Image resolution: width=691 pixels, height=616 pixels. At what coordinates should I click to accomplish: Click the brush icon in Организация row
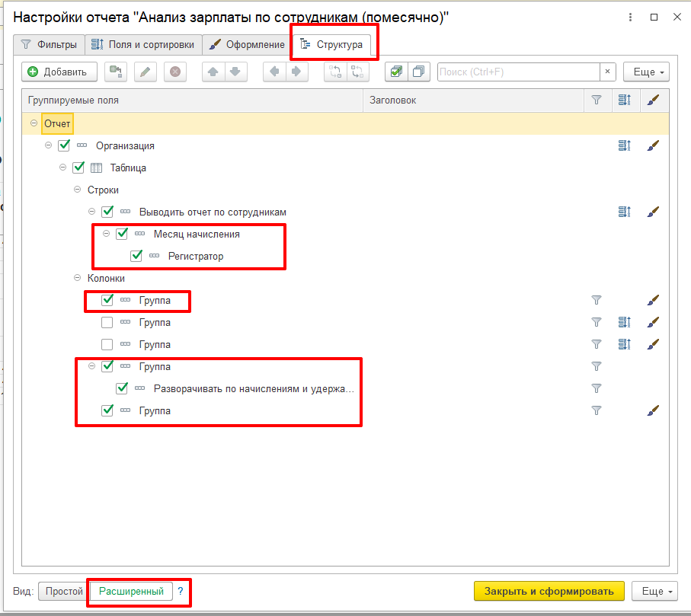(653, 145)
